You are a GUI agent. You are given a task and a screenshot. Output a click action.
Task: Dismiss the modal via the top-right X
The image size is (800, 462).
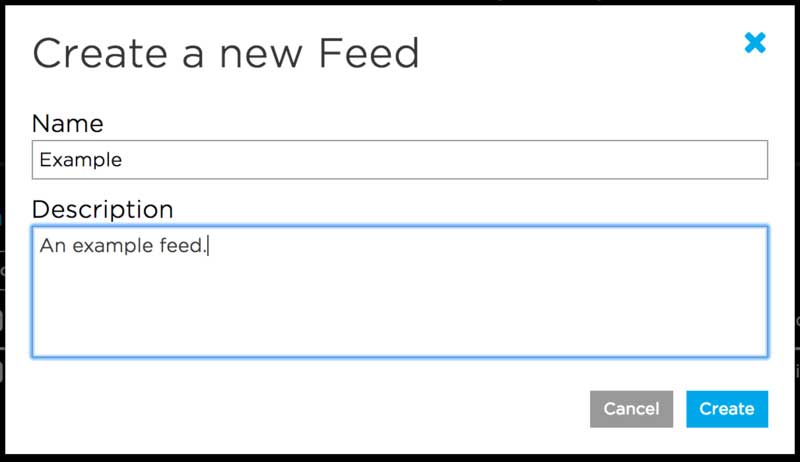click(755, 43)
